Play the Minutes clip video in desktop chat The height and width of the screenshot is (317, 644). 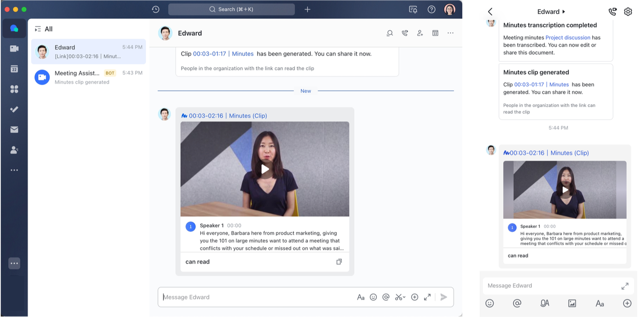(265, 169)
